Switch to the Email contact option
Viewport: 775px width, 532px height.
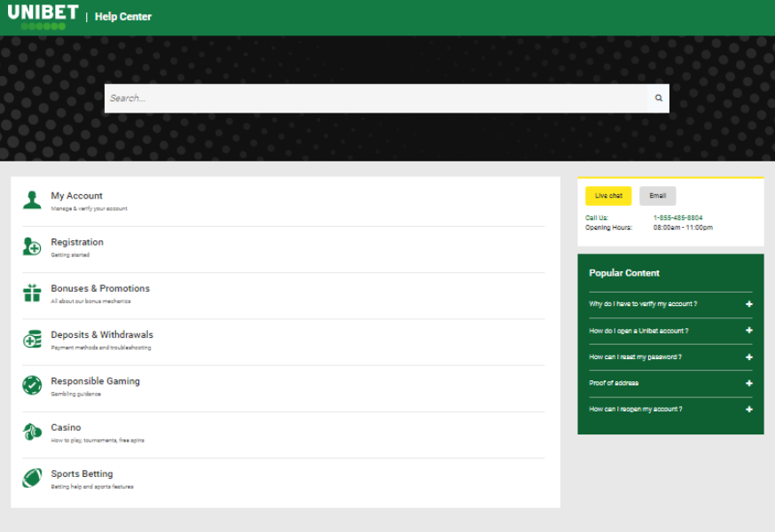pyautogui.click(x=657, y=195)
